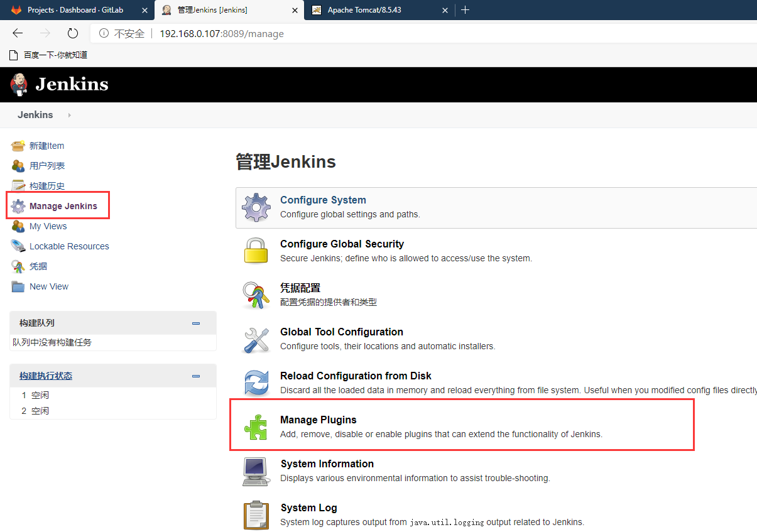Screen dimensions: 757x532
Task: Click executor 2 空闲 row
Action: click(x=113, y=411)
